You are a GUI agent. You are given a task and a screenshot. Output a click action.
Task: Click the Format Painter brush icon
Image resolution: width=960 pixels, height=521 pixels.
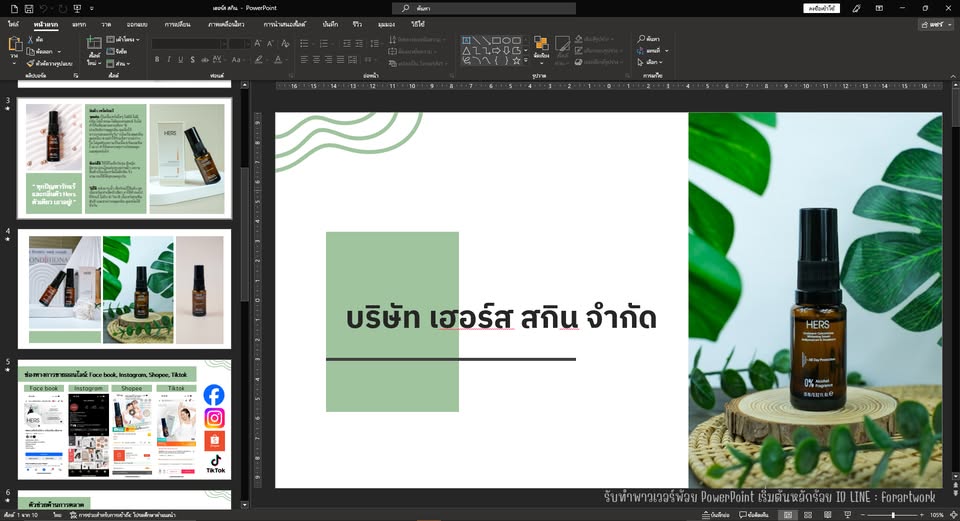click(31, 63)
